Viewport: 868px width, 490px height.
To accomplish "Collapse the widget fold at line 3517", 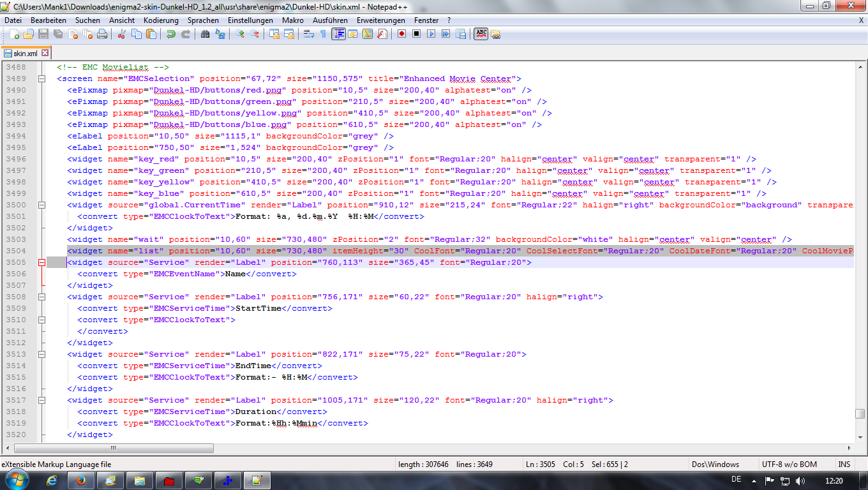I will click(x=42, y=401).
